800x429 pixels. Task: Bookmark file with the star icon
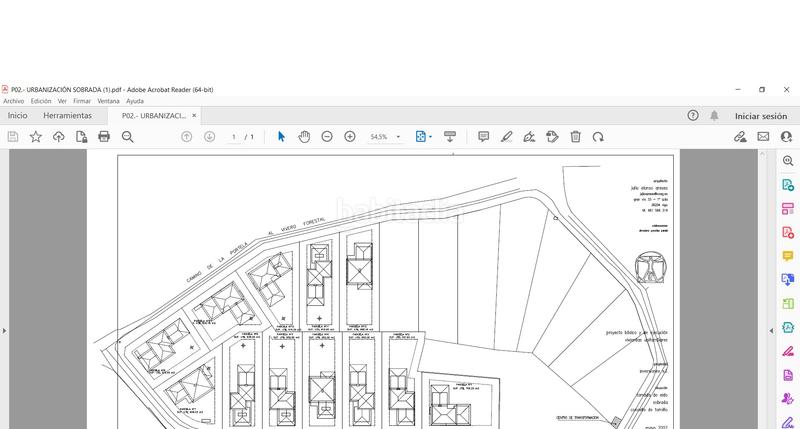36,136
